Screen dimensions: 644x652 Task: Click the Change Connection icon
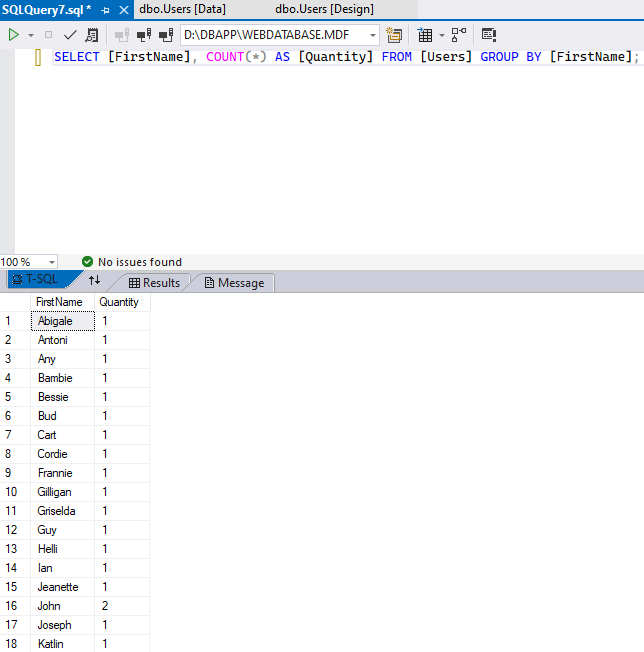(x=166, y=35)
